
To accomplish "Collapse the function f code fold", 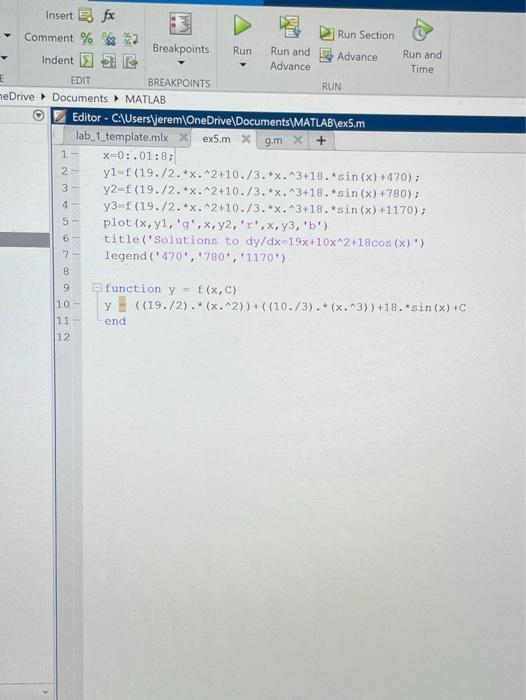I will tap(96, 288).
